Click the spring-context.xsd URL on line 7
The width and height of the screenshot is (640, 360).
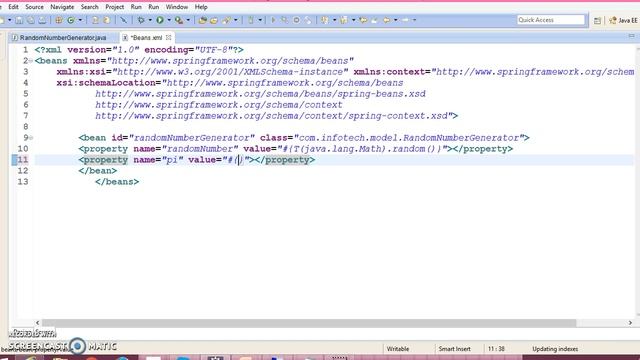coord(272,116)
